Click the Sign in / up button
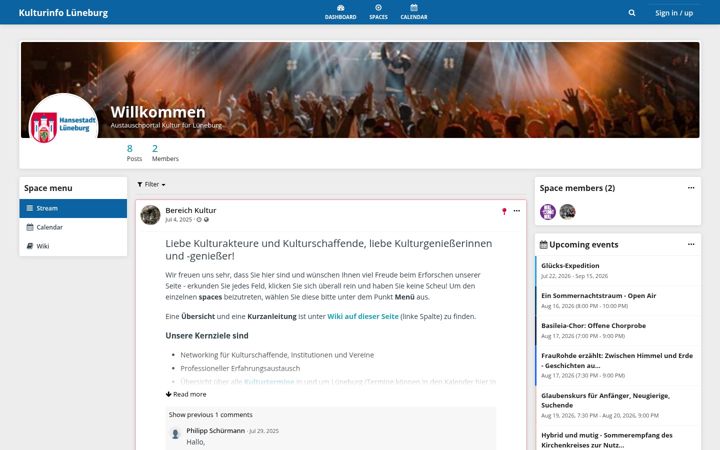The height and width of the screenshot is (450, 720). [674, 13]
